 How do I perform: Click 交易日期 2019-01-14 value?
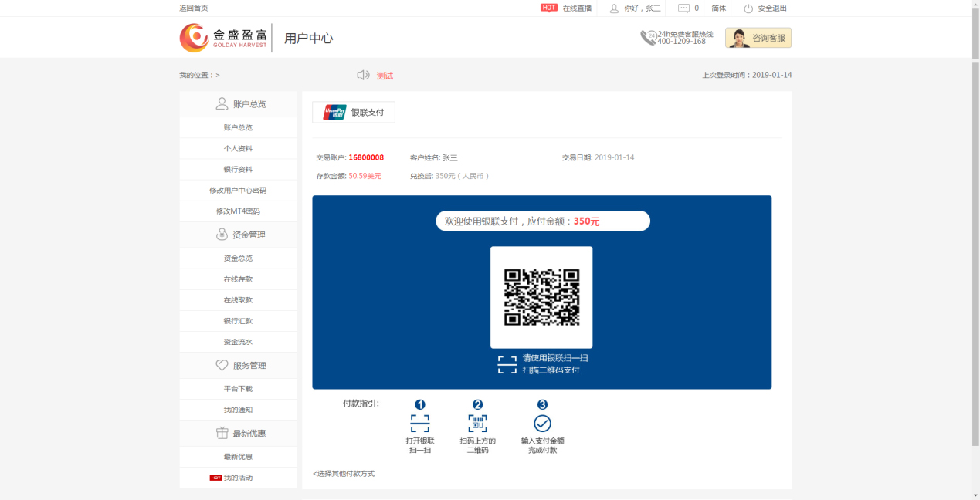tap(614, 157)
